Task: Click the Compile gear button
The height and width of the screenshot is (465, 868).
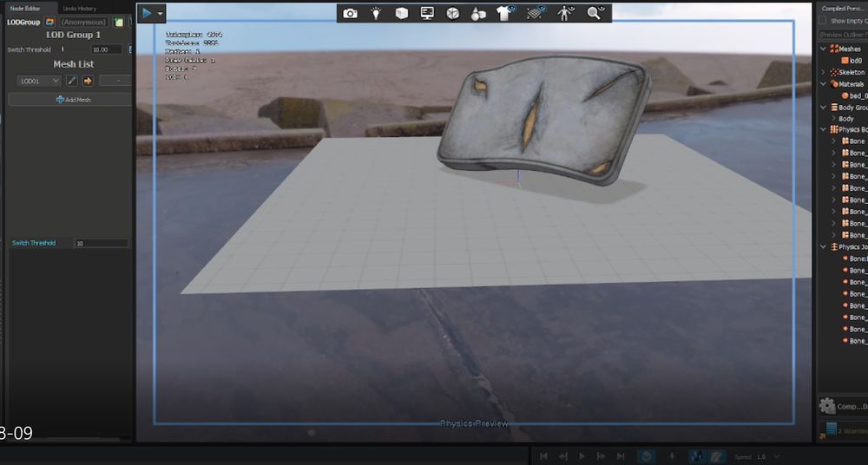Action: [x=843, y=406]
